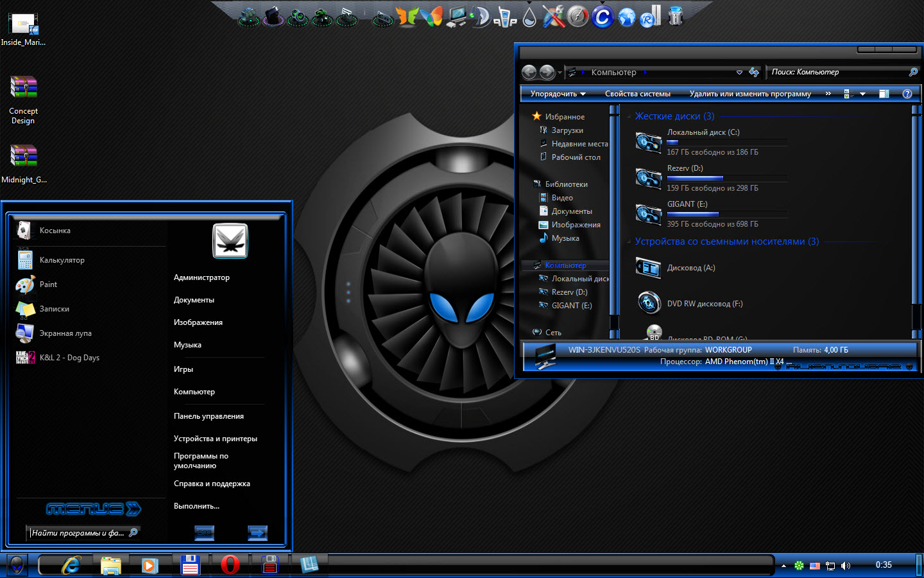This screenshot has width=924, height=578.
Task: Open Opera browser from taskbar
Action: (x=230, y=565)
